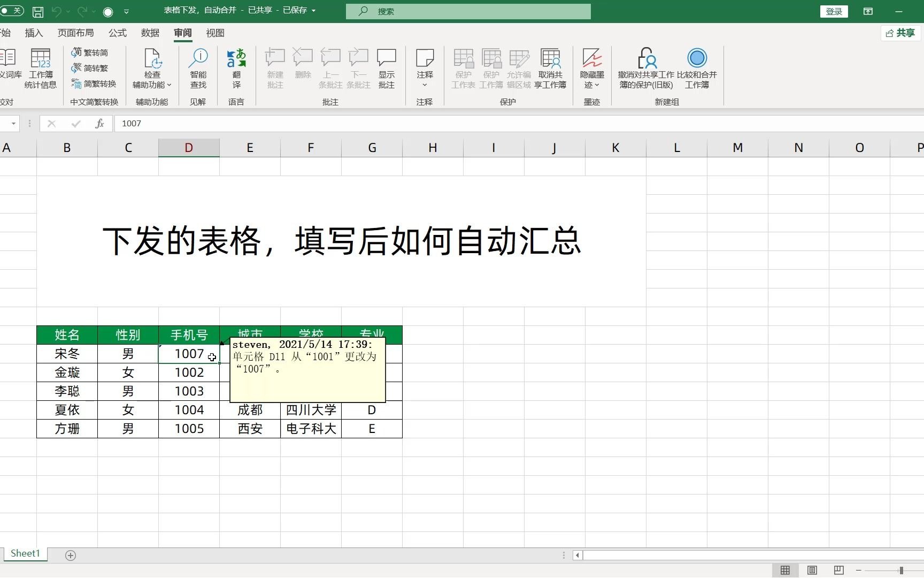Switch to Normal view icon
Viewport: 924px width, 578px height.
(x=785, y=571)
